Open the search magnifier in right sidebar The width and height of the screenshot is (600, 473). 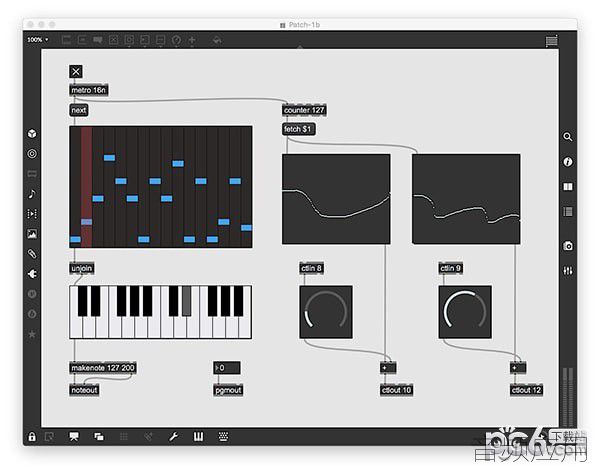coord(568,137)
